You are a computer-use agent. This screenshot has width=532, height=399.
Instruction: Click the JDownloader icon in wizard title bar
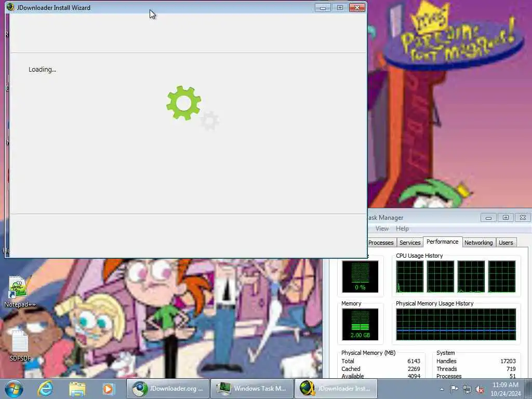tap(10, 7)
